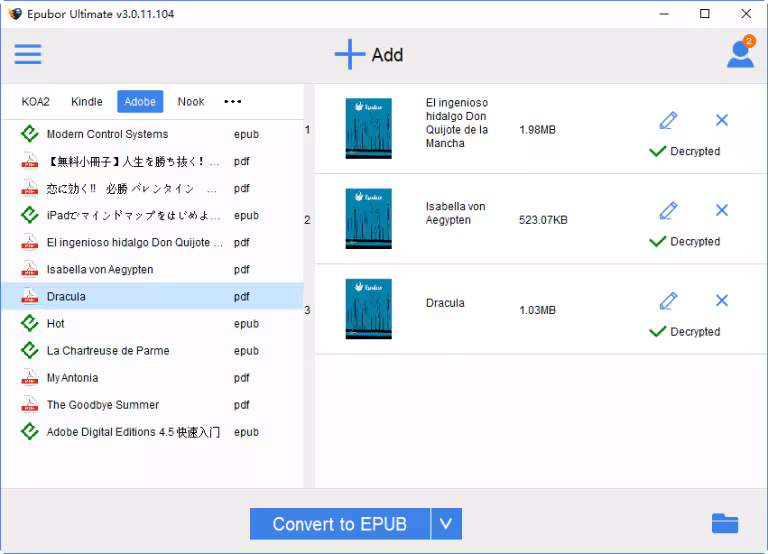The height and width of the screenshot is (554, 768).
Task: Click Decrypted status of Isabella von Aegypten
Action: [x=685, y=241]
